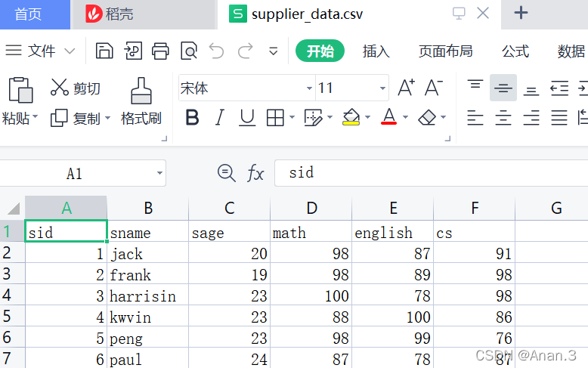This screenshot has width=588, height=368.
Task: Decrease font size with A- icon
Action: point(434,88)
